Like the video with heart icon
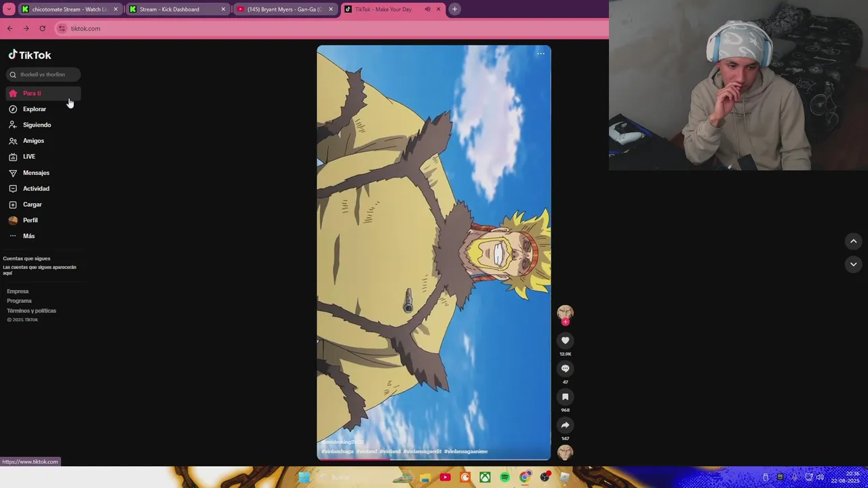Viewport: 868px width, 488px height. tap(565, 340)
